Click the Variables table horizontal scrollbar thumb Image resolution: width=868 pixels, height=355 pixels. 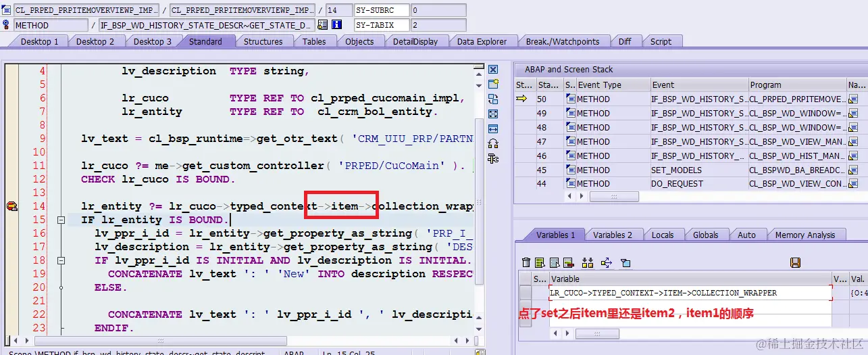(x=596, y=333)
